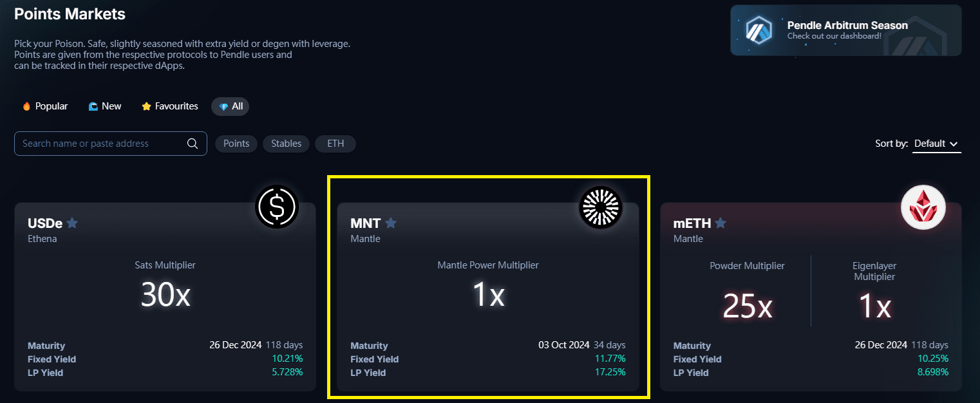This screenshot has height=403, width=980.
Task: Open the USDe 30x Sats Multiplier card
Action: pos(165,296)
